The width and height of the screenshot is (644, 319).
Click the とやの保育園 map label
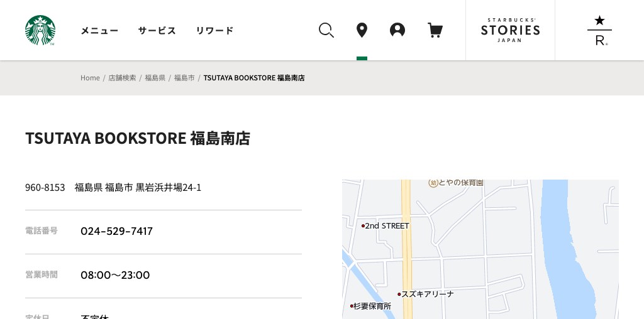click(456, 183)
